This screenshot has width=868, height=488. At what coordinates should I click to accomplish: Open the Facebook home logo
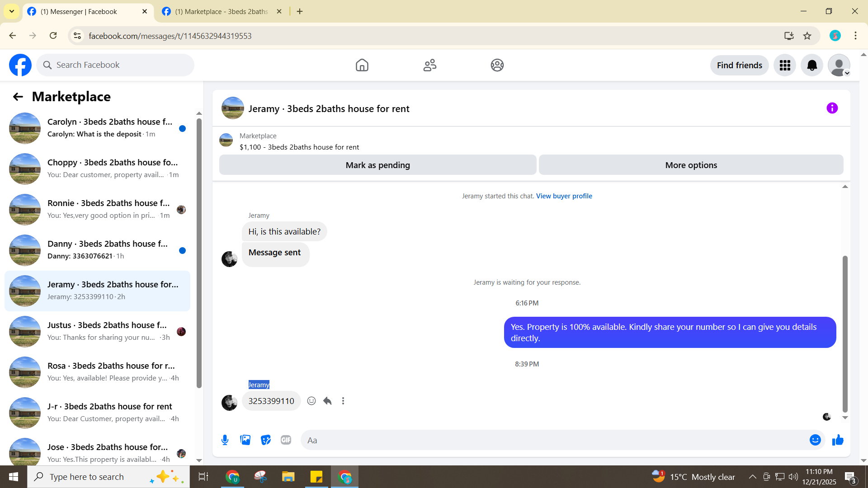20,65
